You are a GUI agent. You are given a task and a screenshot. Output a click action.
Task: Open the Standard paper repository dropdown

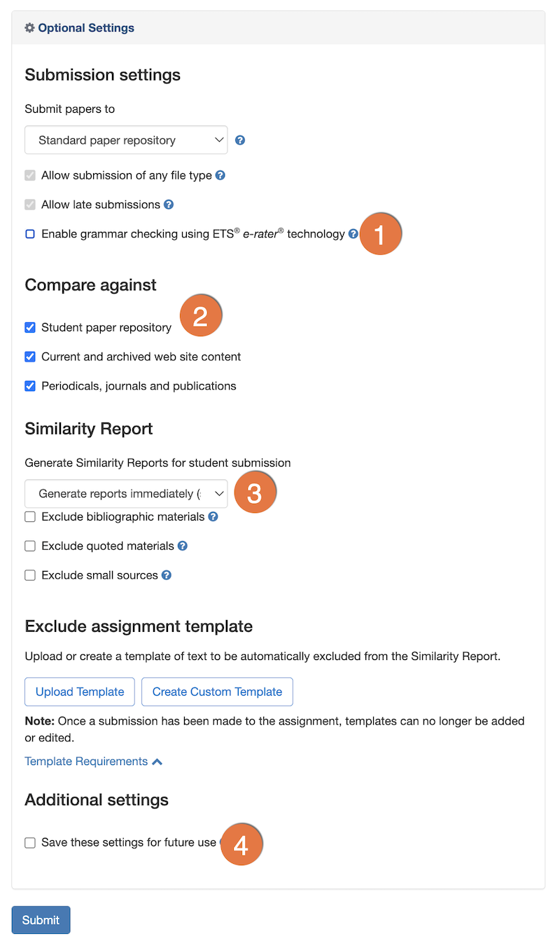pyautogui.click(x=126, y=140)
